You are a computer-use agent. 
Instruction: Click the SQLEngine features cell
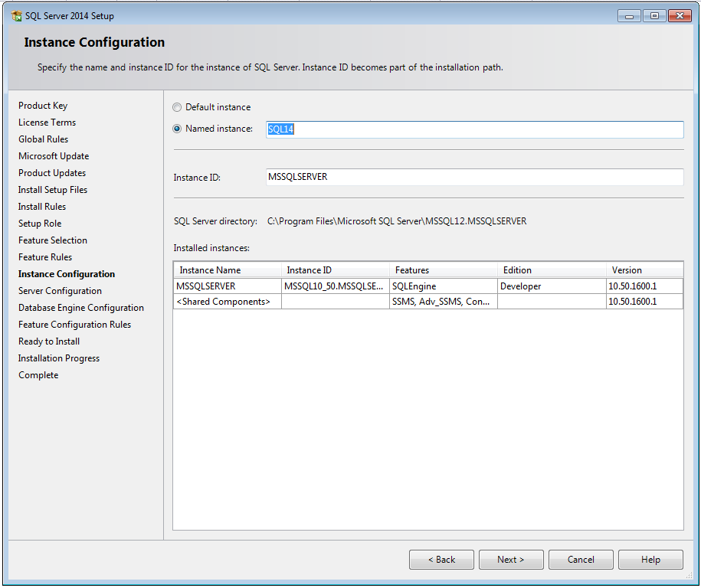444,286
